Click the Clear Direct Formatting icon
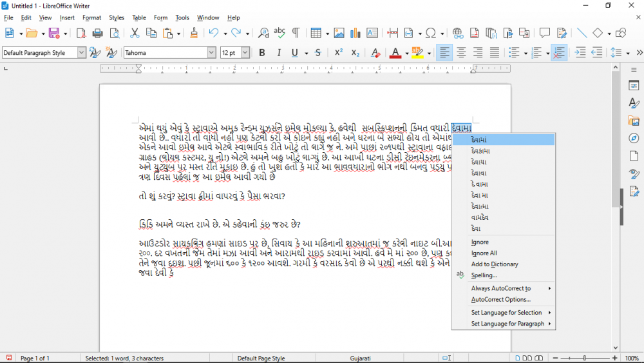Viewport: 644px width, 363px height. (375, 53)
